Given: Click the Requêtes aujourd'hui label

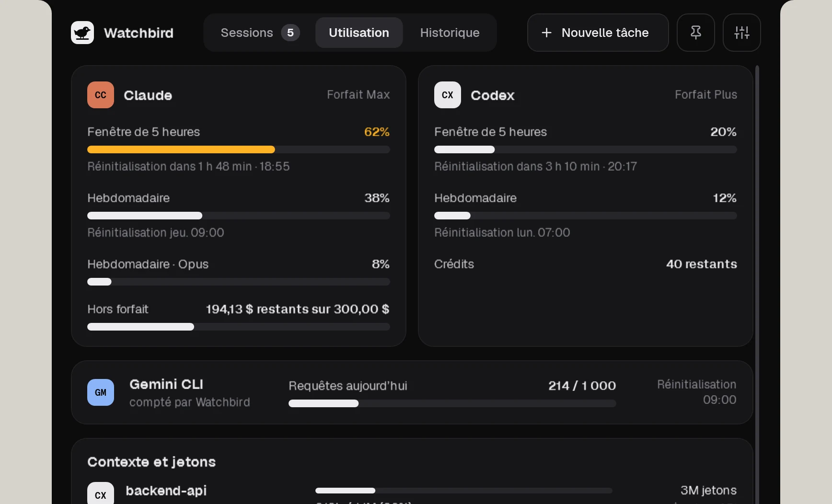Looking at the screenshot, I should [x=348, y=386].
